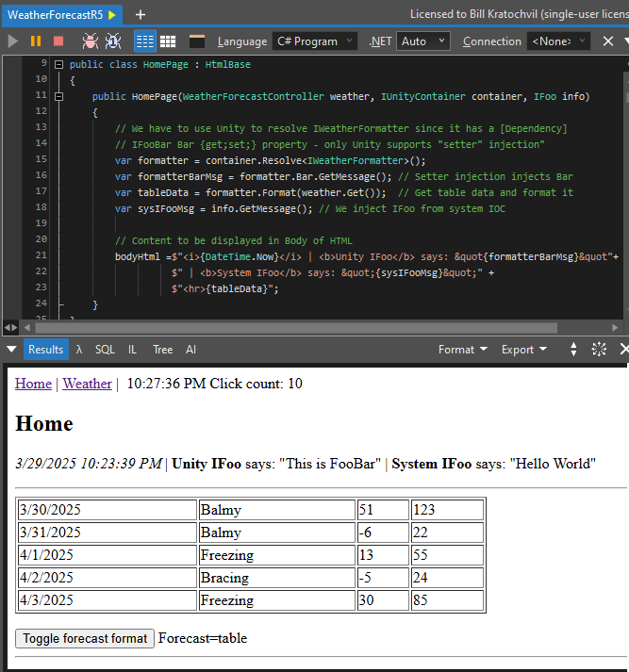Select the WeatherForecastR5 query tab
The image size is (629, 672).
(62, 15)
